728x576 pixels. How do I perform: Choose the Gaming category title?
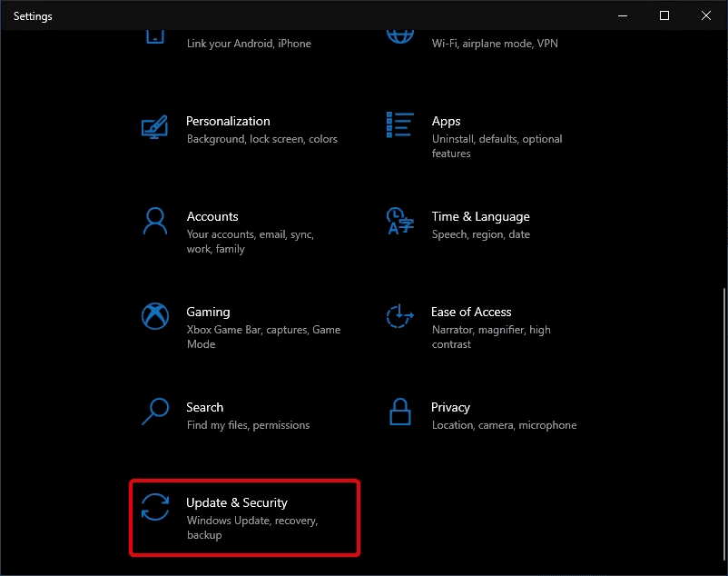click(x=208, y=313)
